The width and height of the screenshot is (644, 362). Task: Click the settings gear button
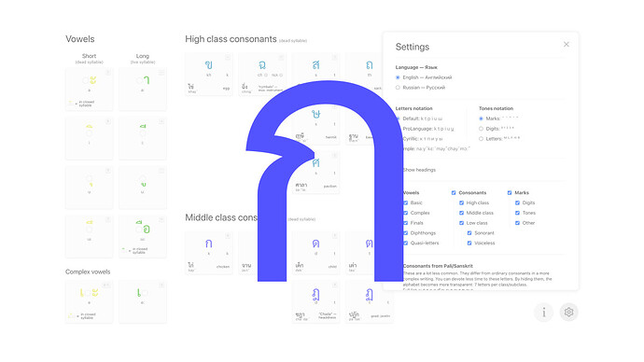(568, 313)
